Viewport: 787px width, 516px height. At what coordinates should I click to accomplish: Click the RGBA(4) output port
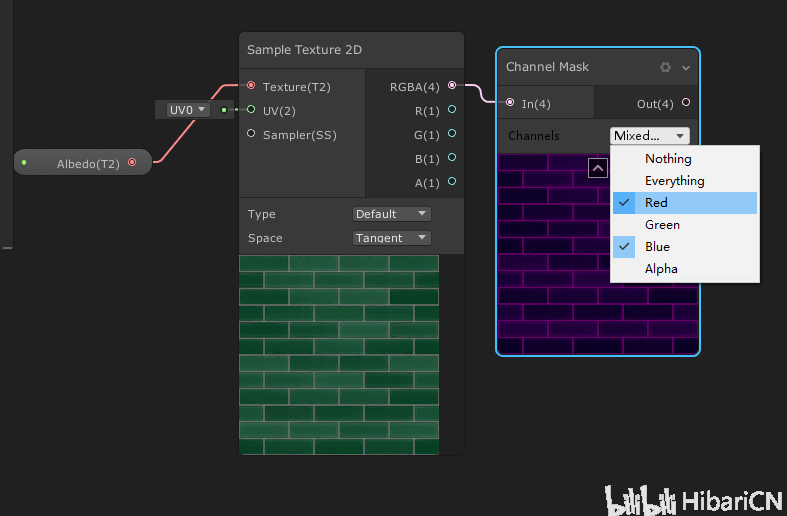pyautogui.click(x=452, y=85)
